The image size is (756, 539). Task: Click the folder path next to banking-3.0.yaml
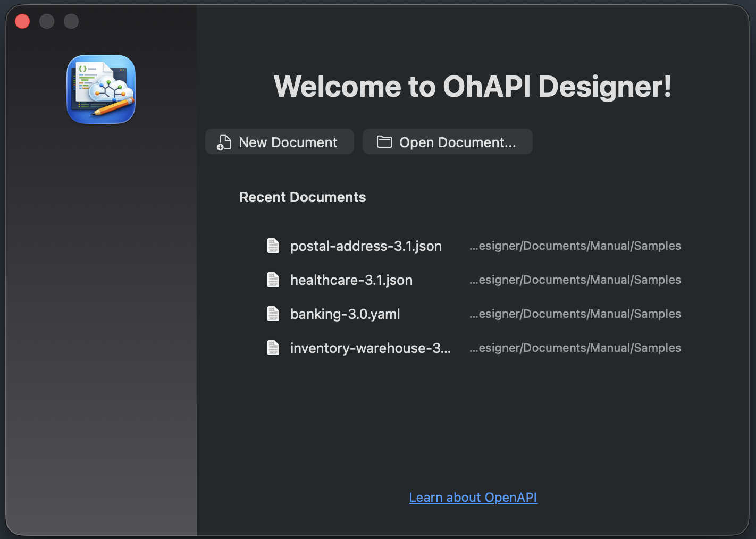575,314
